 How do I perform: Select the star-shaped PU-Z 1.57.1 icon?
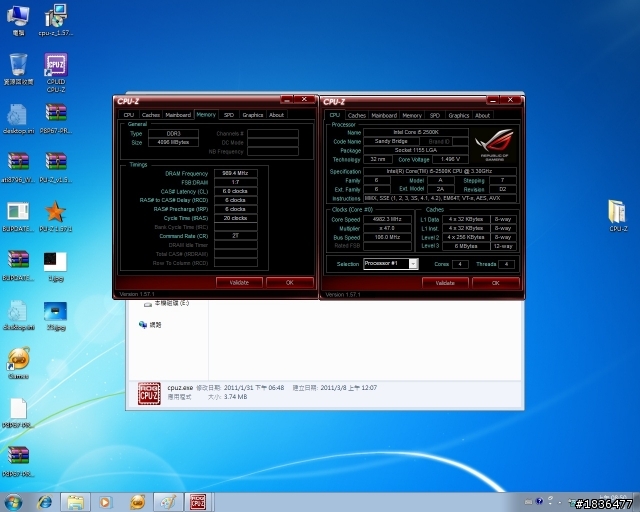tap(56, 216)
